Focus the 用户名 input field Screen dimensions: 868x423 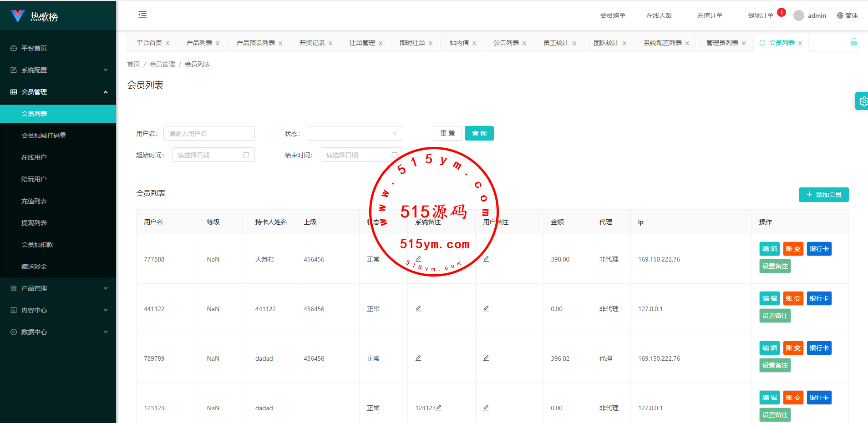pos(209,133)
